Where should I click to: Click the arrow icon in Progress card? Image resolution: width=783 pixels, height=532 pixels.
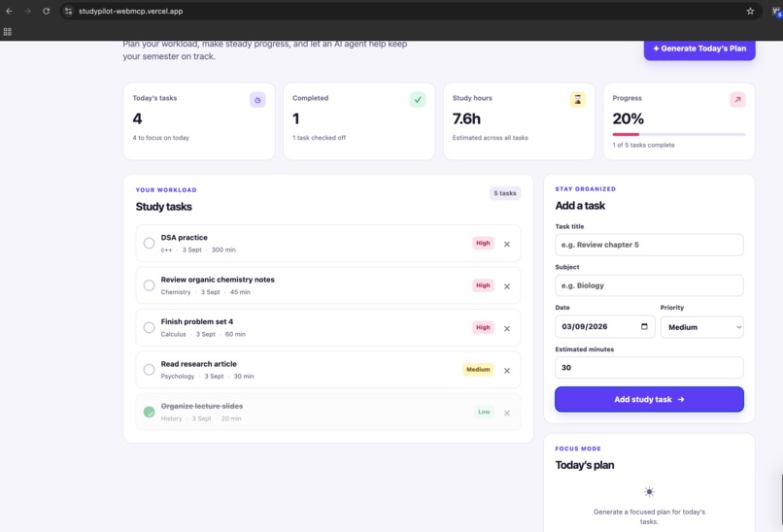737,100
